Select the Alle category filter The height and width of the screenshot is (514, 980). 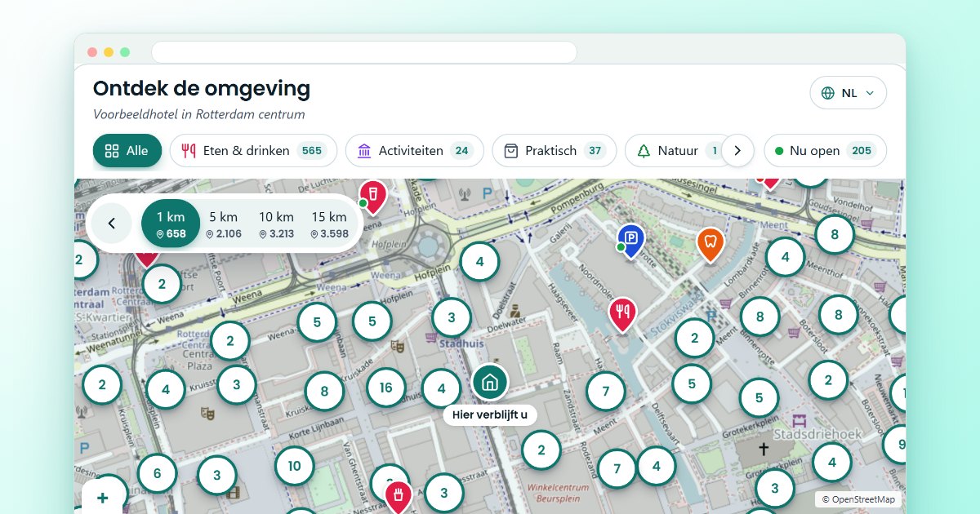pyautogui.click(x=127, y=151)
